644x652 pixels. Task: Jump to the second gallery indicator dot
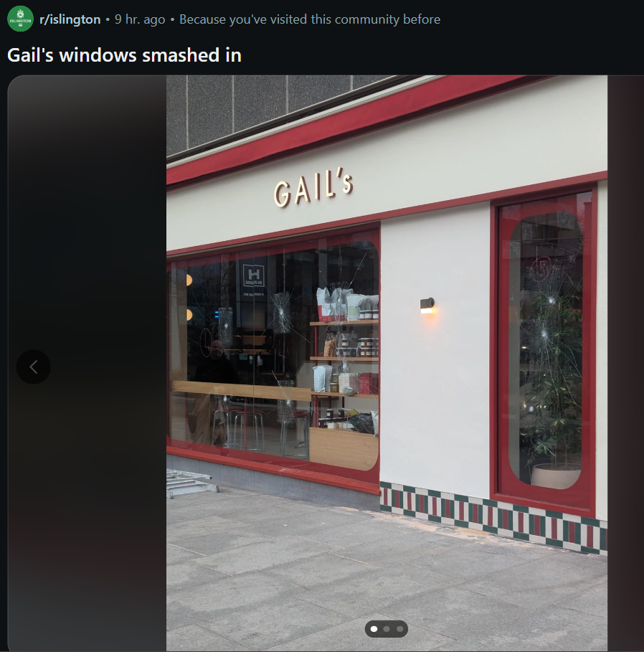pos(387,629)
